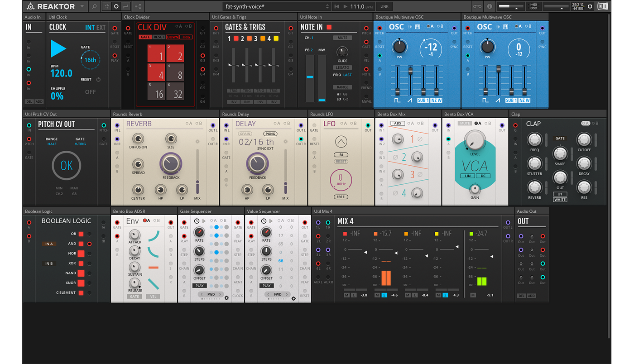
Task: Switch the Clock to INT mode
Action: (90, 27)
